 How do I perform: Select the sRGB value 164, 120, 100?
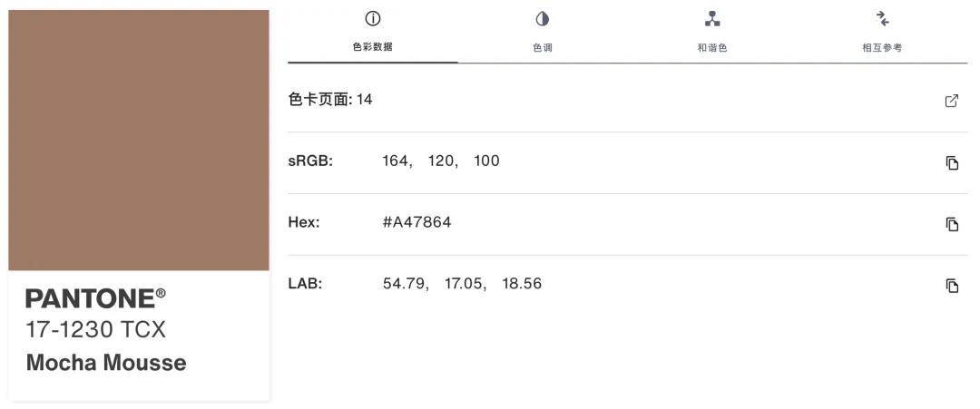coord(441,161)
